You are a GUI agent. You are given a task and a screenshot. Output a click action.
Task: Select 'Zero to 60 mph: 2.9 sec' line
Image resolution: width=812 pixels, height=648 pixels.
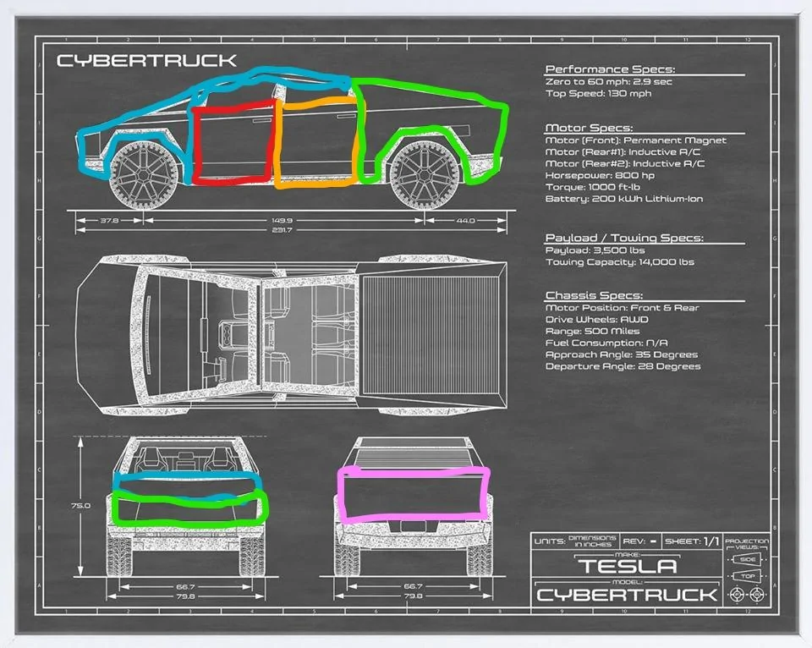tap(608, 81)
